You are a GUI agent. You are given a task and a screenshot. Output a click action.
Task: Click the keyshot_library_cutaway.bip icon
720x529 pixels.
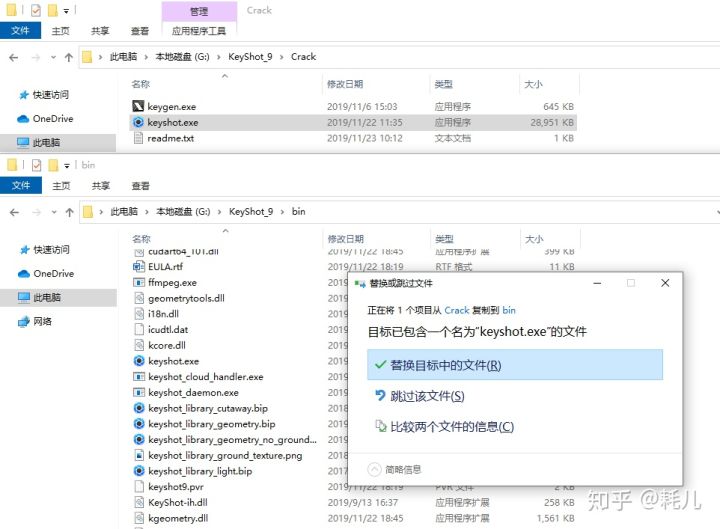coord(139,408)
